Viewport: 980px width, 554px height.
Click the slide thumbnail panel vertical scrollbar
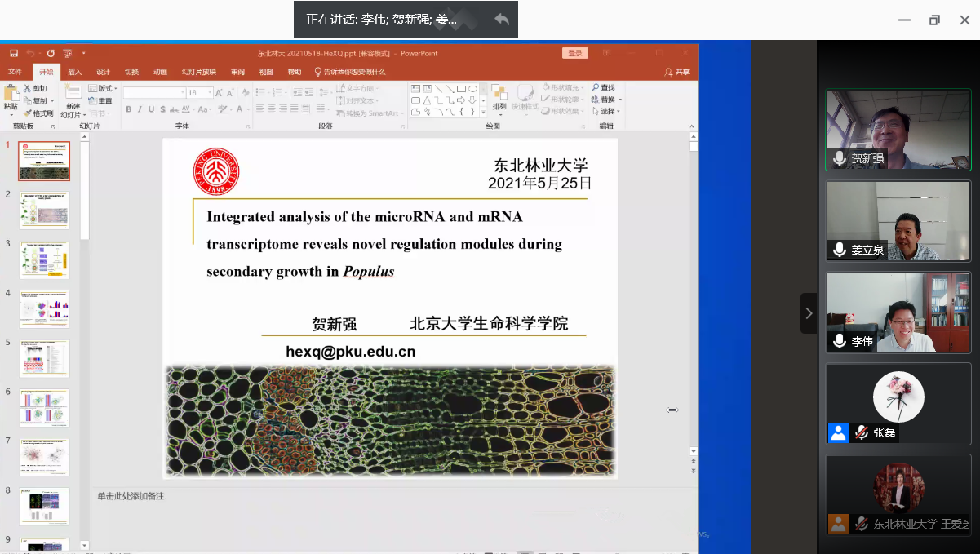point(85,188)
